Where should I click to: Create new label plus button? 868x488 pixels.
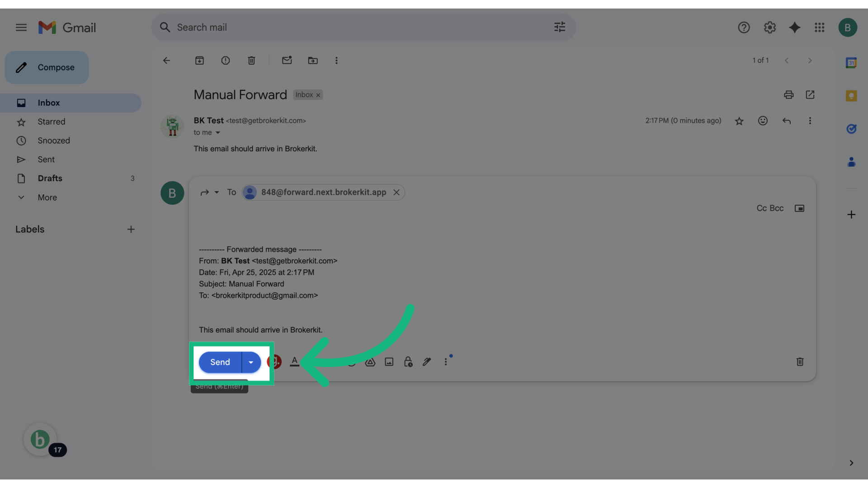coord(131,230)
